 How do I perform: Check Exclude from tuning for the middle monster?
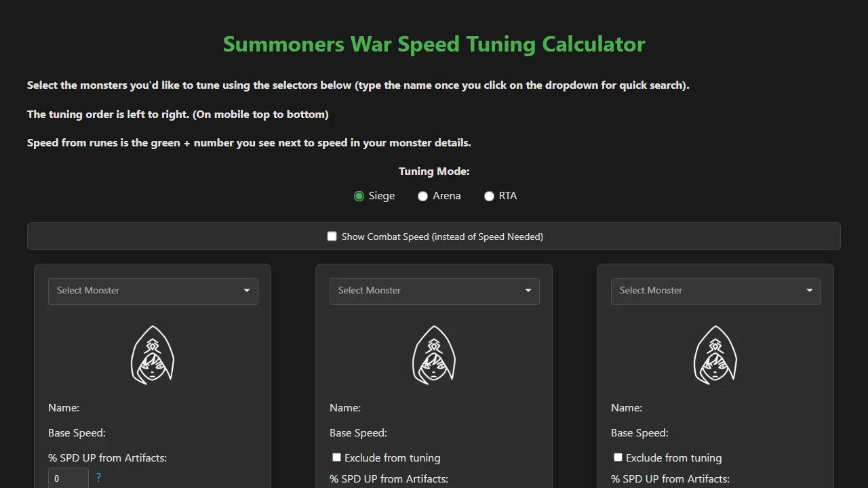point(336,457)
